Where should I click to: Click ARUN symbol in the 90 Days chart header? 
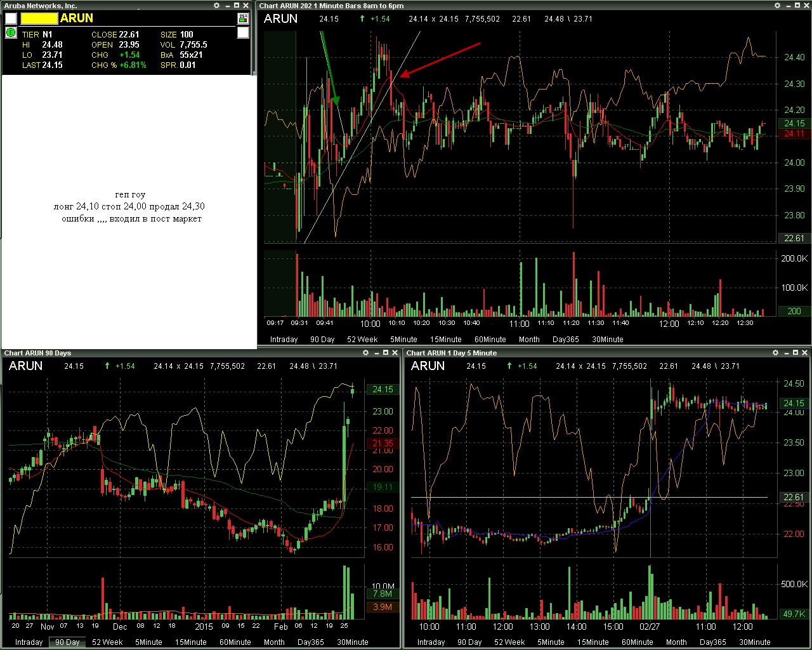tap(25, 366)
